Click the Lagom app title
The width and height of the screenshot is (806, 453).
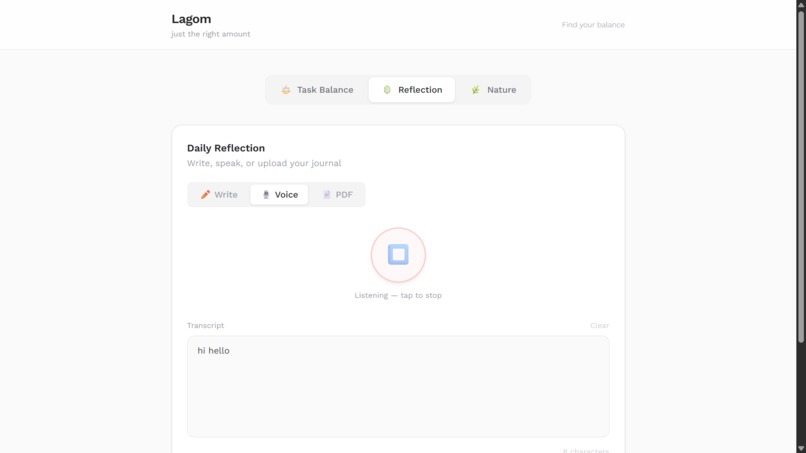point(191,19)
